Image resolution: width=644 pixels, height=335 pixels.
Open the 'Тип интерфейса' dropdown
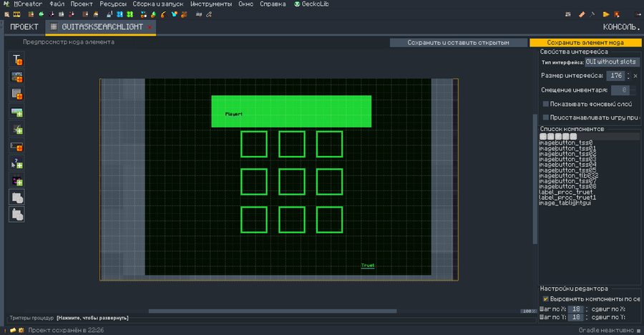[x=612, y=62]
